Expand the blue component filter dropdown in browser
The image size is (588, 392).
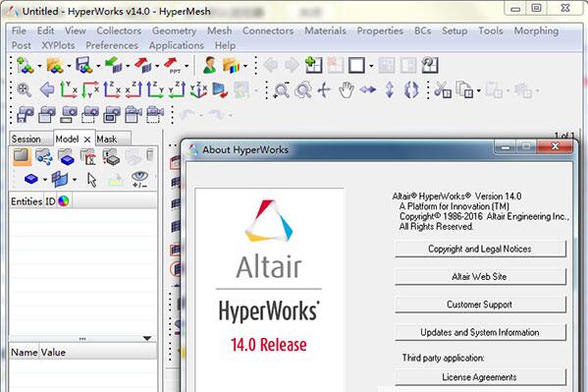point(45,180)
